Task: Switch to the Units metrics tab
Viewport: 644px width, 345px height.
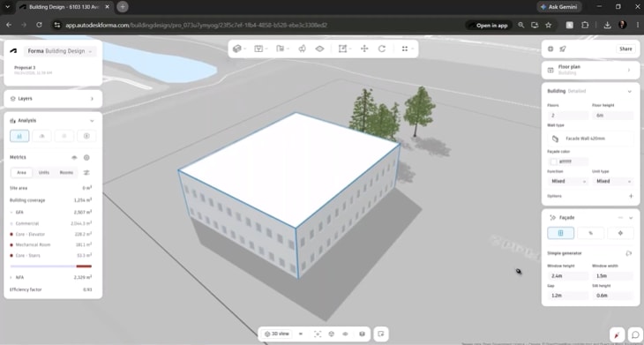Action: click(x=44, y=173)
